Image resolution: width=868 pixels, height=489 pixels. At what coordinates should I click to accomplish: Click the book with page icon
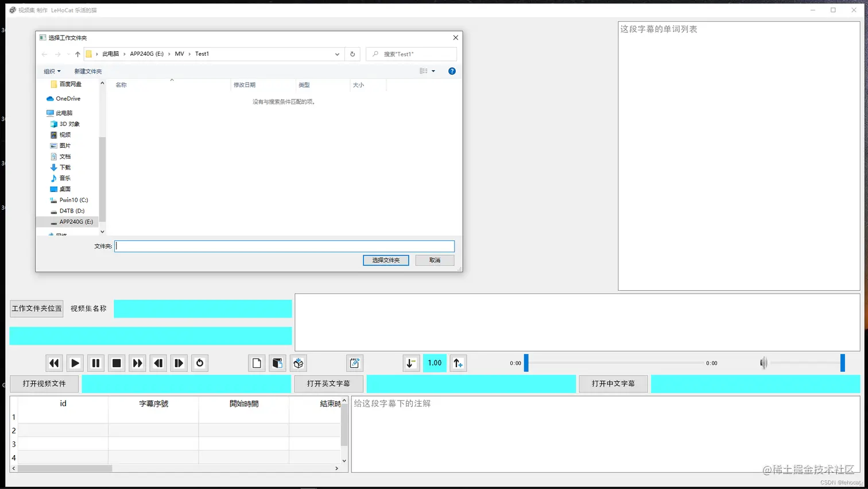pyautogui.click(x=278, y=363)
